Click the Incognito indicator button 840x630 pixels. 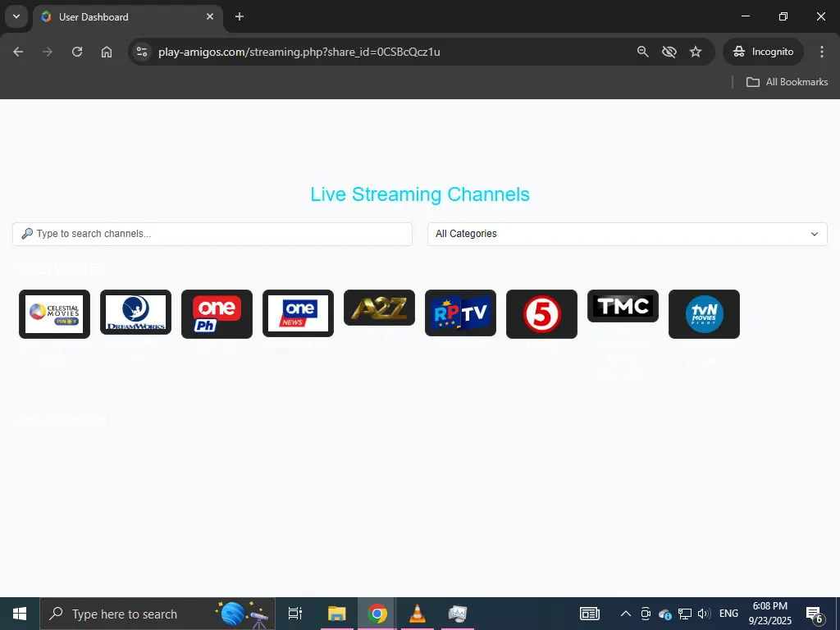point(764,52)
